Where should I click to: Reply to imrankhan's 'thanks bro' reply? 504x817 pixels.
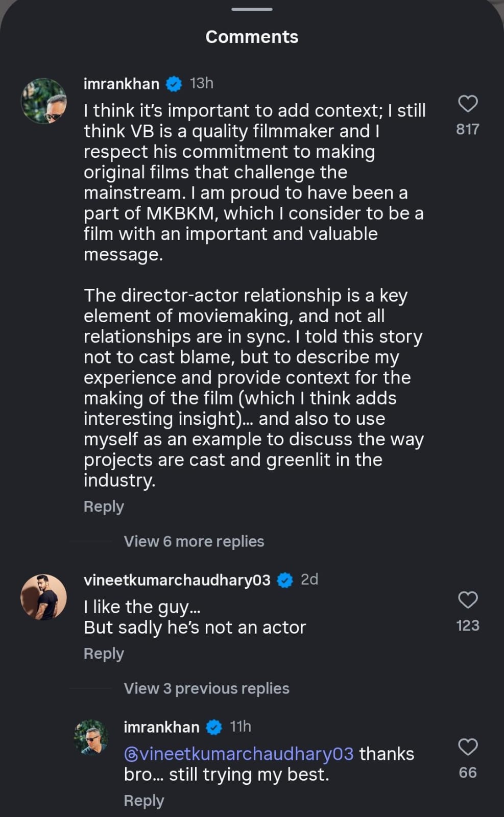pos(144,801)
